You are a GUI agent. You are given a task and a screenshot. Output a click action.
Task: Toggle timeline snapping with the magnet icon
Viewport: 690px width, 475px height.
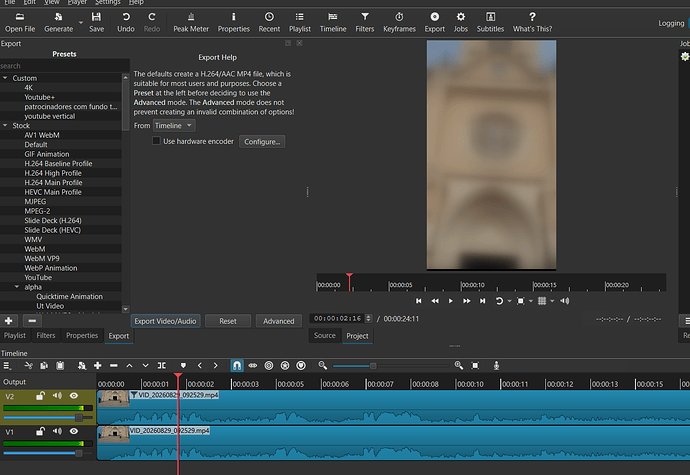[237, 365]
